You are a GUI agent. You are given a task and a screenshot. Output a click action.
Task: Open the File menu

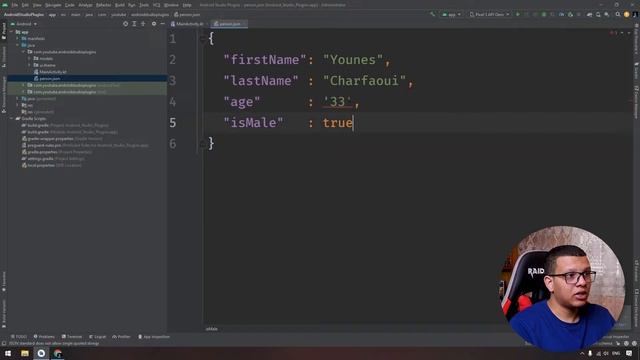coord(15,5)
